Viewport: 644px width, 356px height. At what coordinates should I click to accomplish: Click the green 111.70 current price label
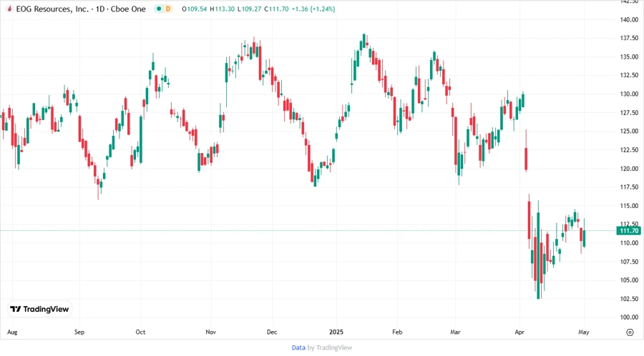pos(629,231)
